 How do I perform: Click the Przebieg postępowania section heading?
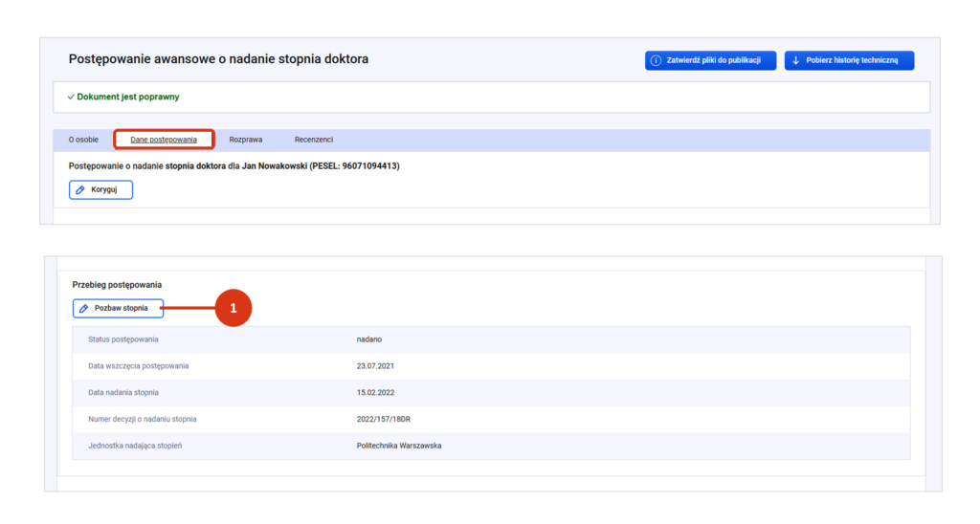tap(117, 285)
